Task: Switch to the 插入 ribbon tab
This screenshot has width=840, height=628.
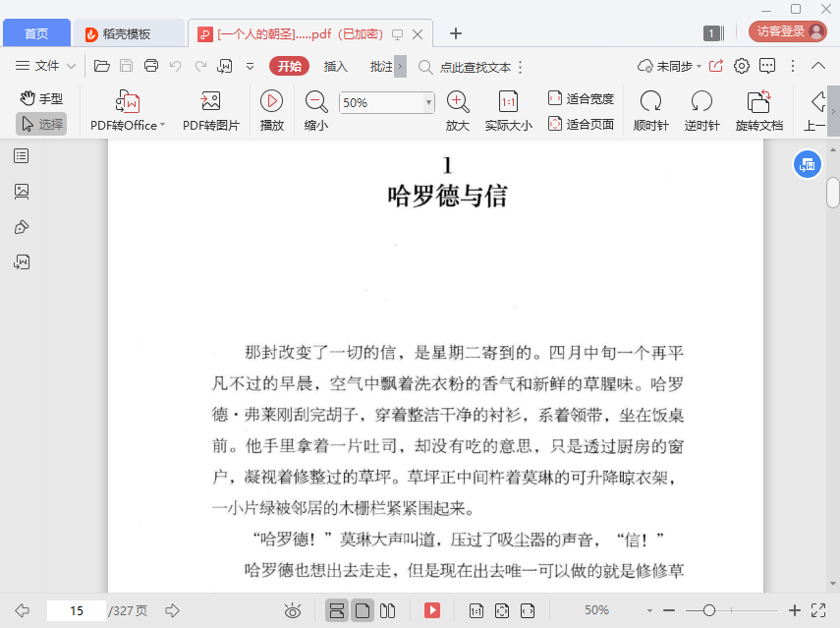Action: [x=335, y=67]
